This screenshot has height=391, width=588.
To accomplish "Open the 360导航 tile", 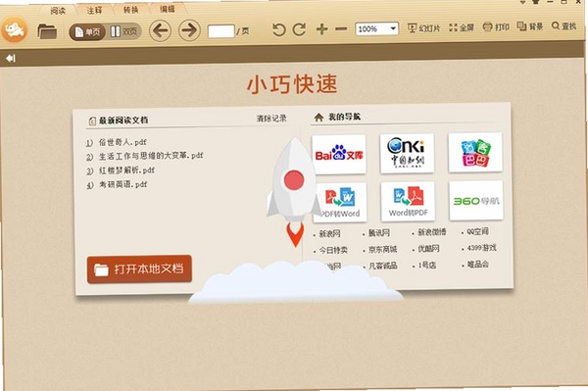I will pyautogui.click(x=476, y=201).
